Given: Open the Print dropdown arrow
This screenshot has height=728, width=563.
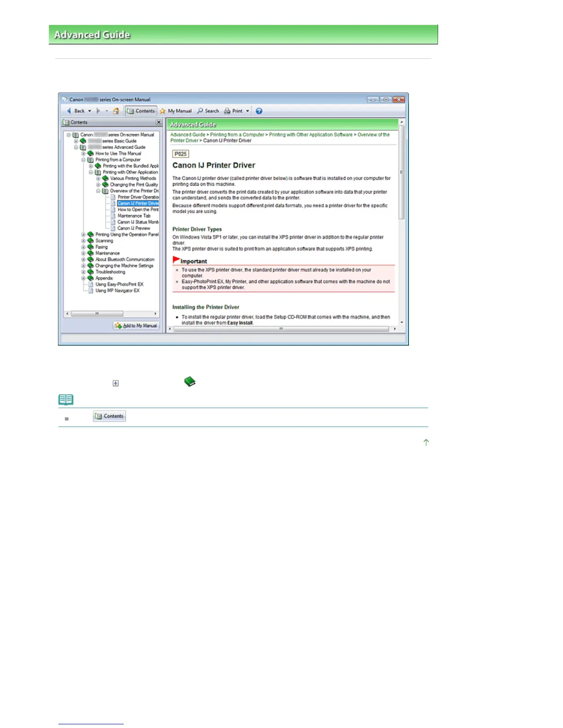Looking at the screenshot, I should [247, 111].
